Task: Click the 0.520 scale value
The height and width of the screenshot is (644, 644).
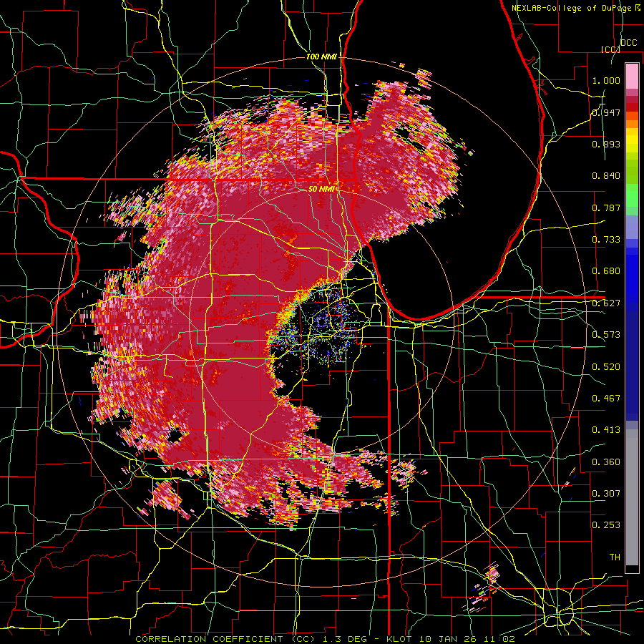Action: pyautogui.click(x=606, y=366)
